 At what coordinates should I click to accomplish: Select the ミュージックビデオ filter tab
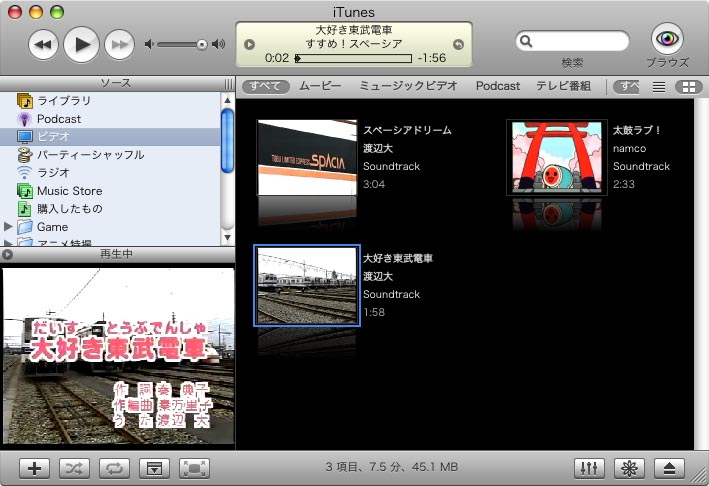tap(408, 86)
